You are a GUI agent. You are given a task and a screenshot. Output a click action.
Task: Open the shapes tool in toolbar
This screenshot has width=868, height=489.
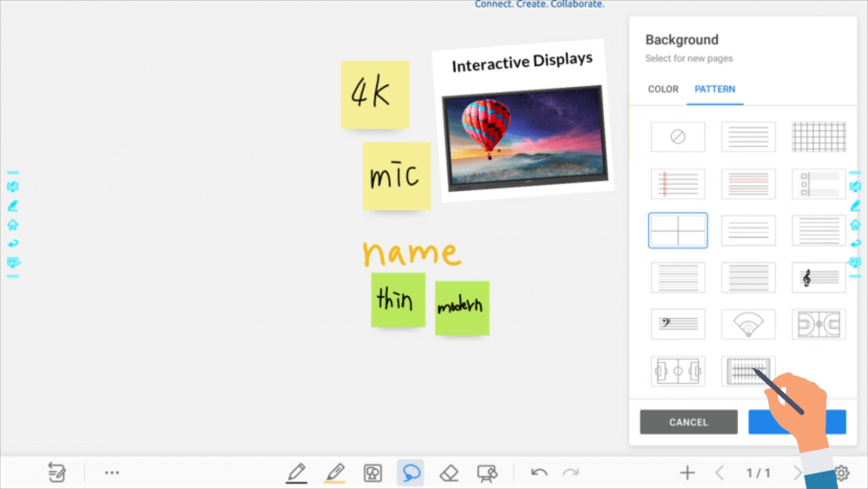point(372,472)
